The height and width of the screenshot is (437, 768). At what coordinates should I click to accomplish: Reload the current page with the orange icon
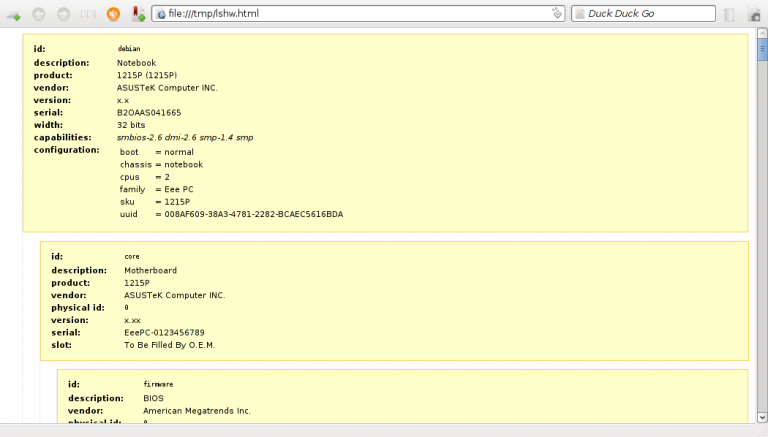pyautogui.click(x=113, y=14)
